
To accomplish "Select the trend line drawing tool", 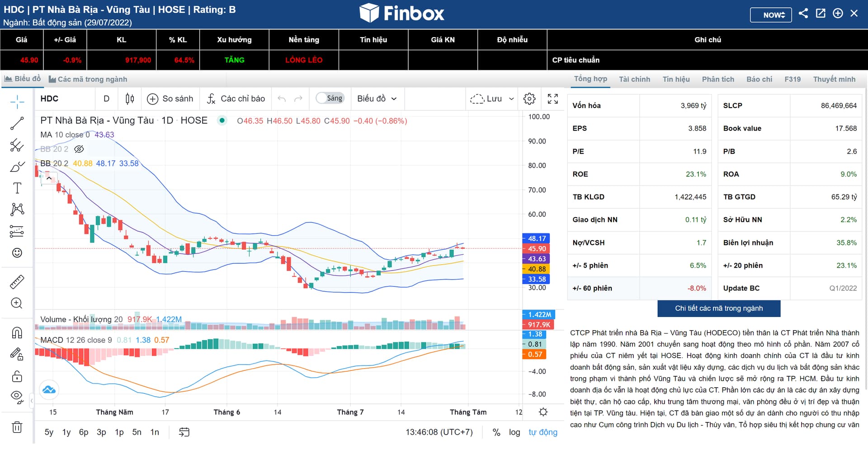I will (x=17, y=123).
